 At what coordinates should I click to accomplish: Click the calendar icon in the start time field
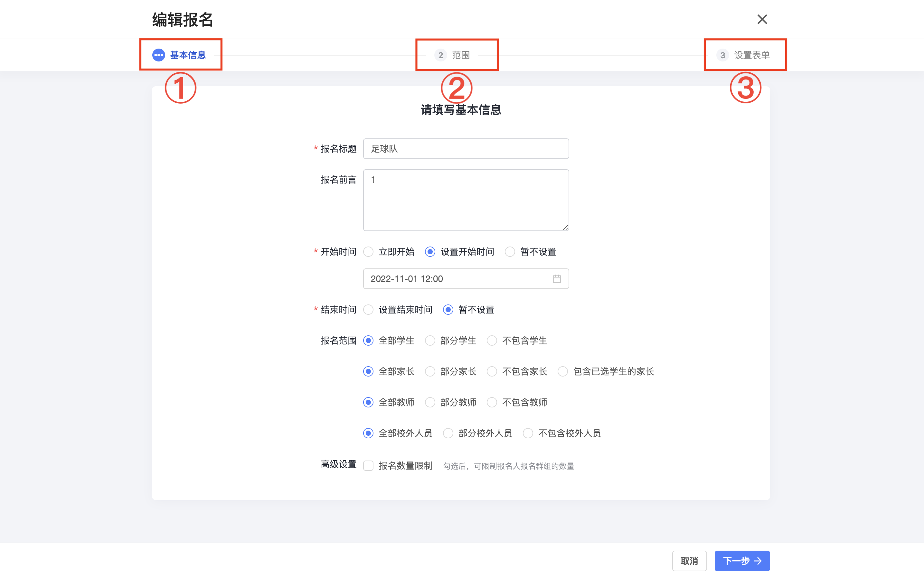pos(557,279)
